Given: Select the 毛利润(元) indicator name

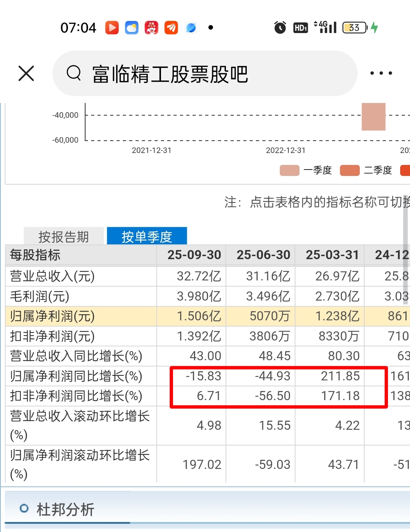Looking at the screenshot, I should pos(40,296).
